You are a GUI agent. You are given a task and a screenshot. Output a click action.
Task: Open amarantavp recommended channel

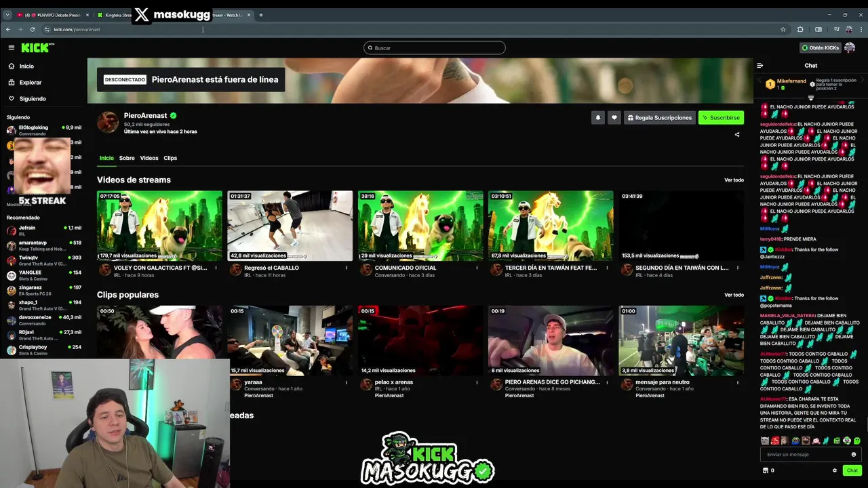[x=43, y=245]
